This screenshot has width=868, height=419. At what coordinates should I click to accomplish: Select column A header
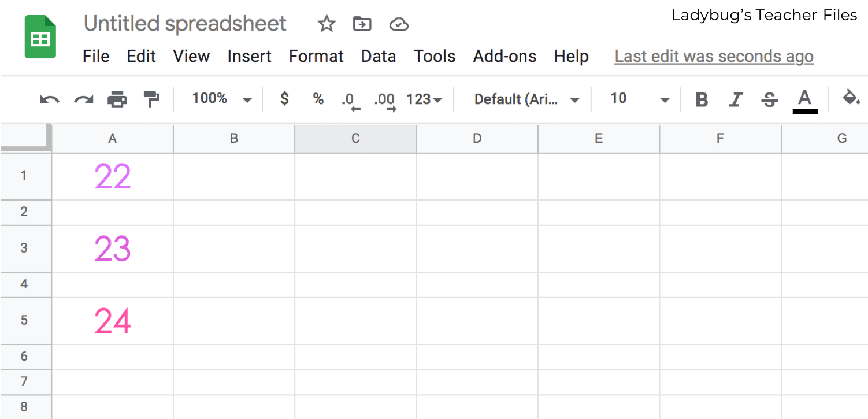tap(113, 138)
